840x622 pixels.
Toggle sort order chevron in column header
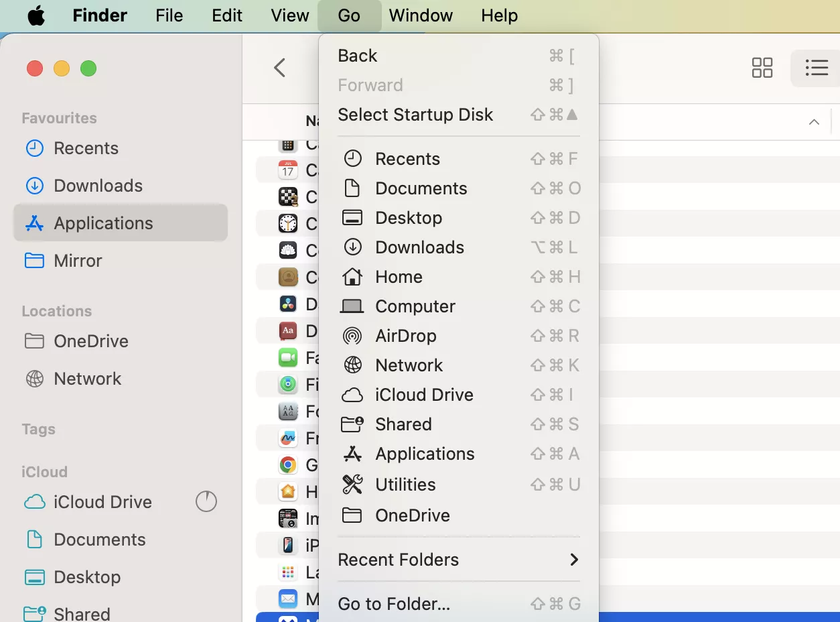tap(814, 122)
